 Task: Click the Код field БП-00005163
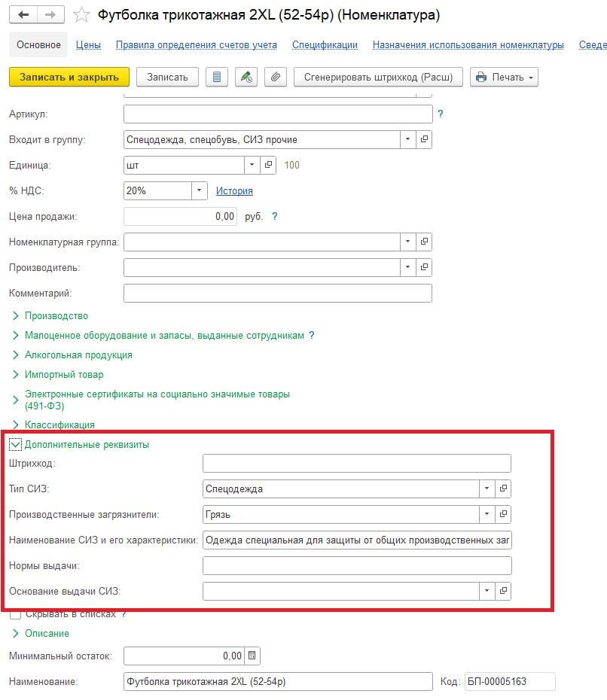click(510, 681)
